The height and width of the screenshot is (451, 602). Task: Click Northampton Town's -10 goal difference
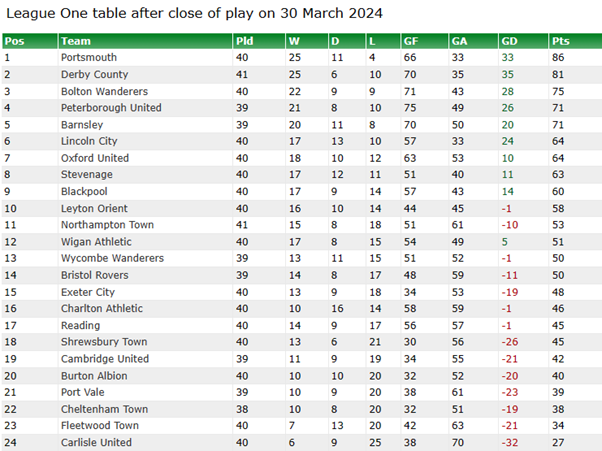coord(510,225)
